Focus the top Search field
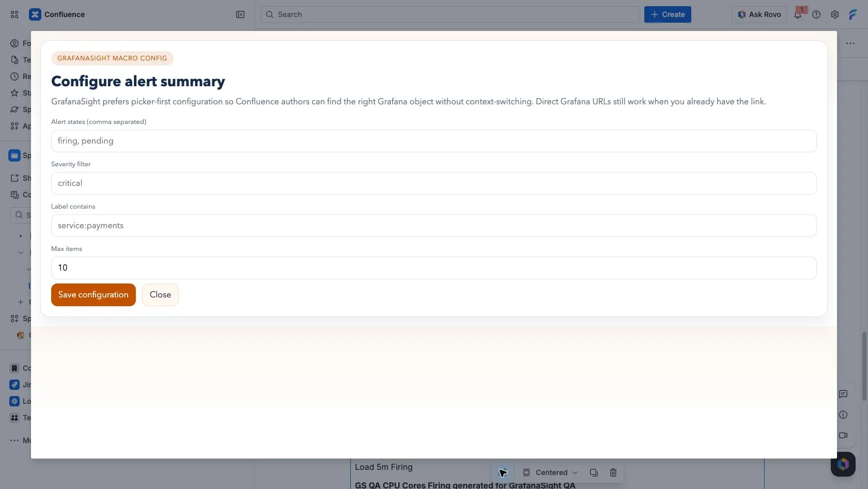 (450, 14)
